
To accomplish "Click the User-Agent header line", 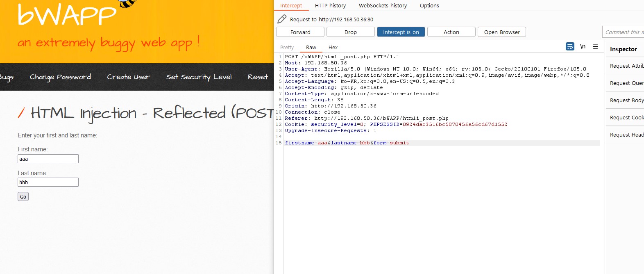I will (435, 69).
